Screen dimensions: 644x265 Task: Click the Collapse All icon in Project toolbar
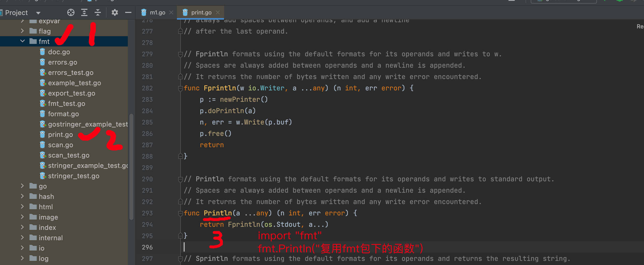[98, 12]
